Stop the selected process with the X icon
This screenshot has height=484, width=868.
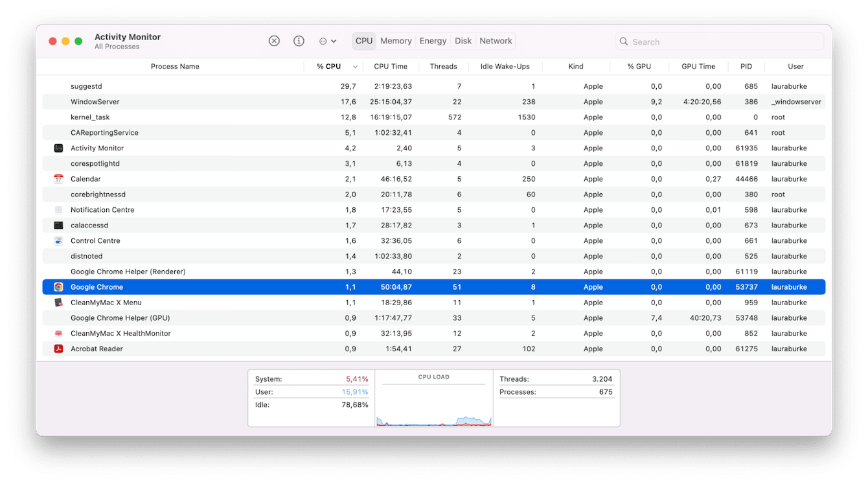point(274,40)
